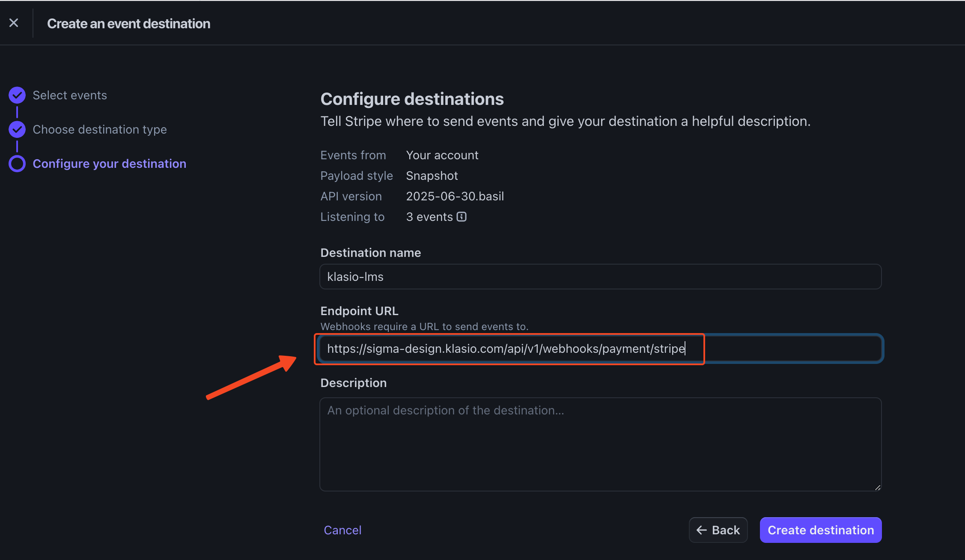This screenshot has height=560, width=965.
Task: Select the Configure your destination step
Action: [109, 164]
